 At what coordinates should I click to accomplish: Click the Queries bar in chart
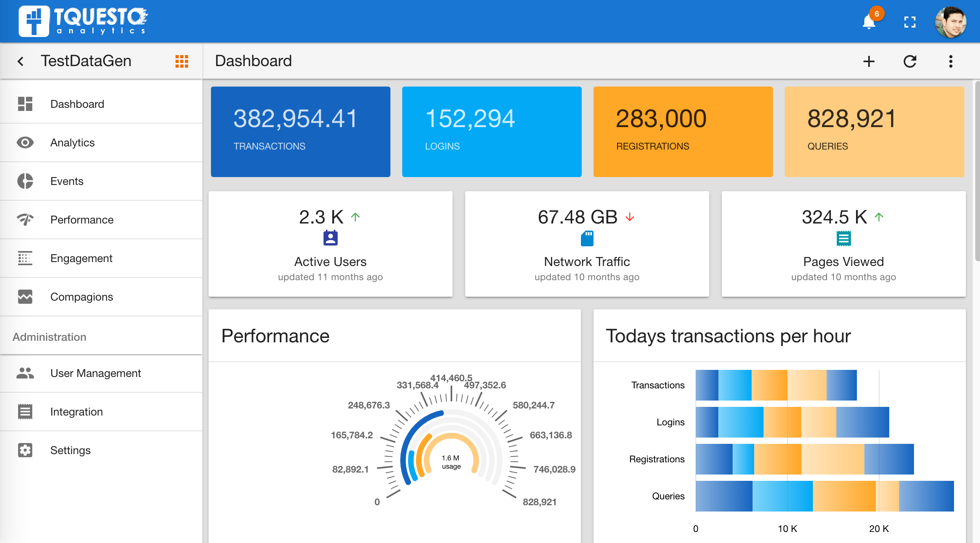click(x=825, y=496)
